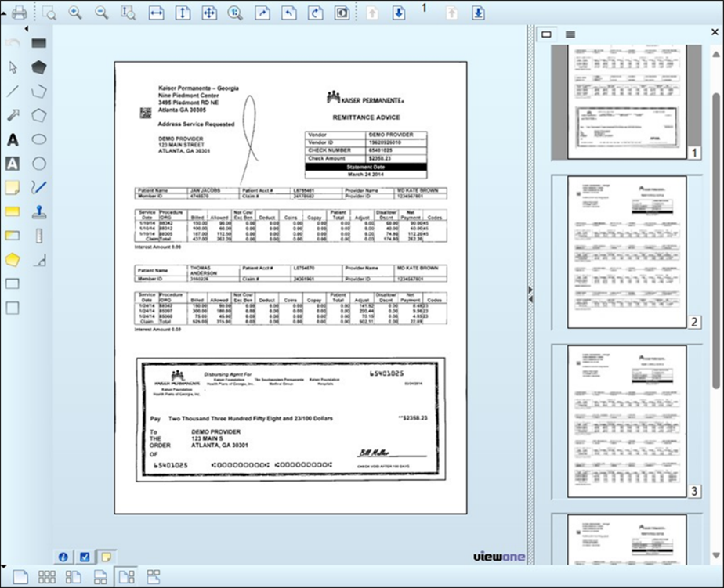Screen dimensions: 724x588
Task: Open the thumbnails view tab in side panel
Action: (547, 34)
